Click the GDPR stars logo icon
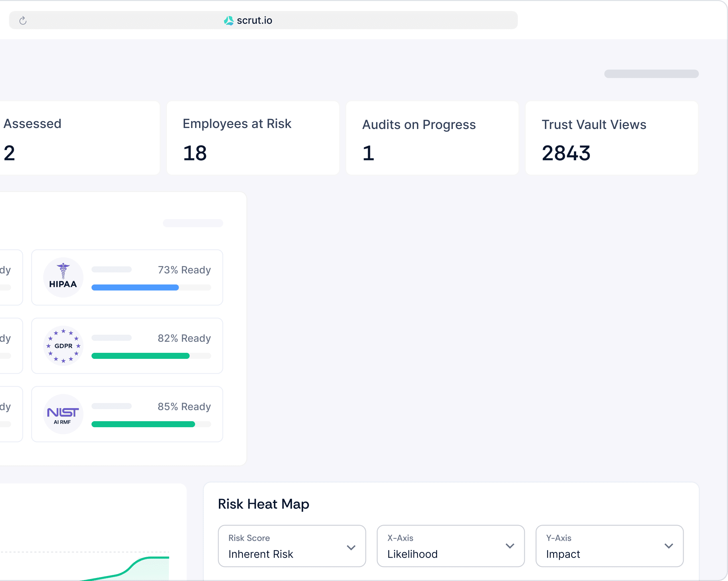The height and width of the screenshot is (581, 728). coord(63,346)
